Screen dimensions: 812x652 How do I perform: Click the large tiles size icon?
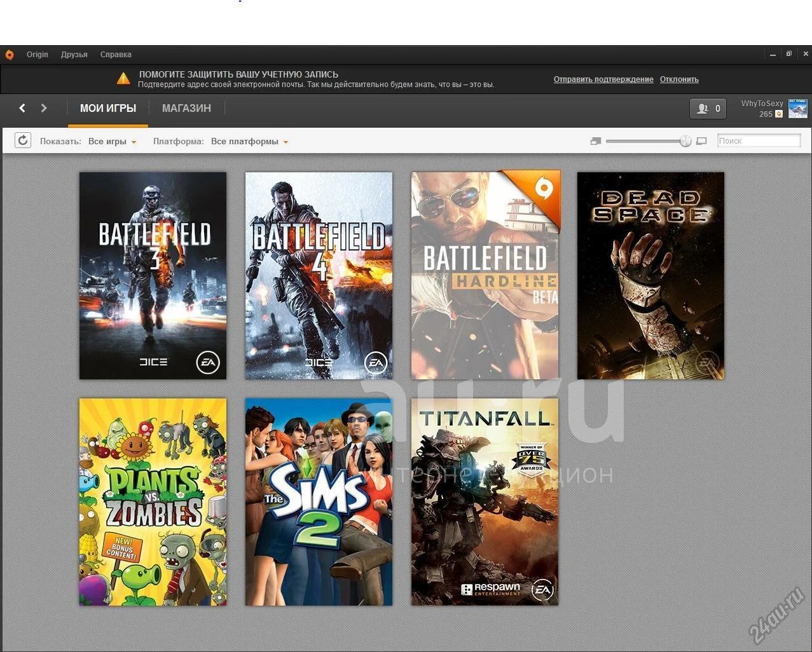click(x=701, y=141)
